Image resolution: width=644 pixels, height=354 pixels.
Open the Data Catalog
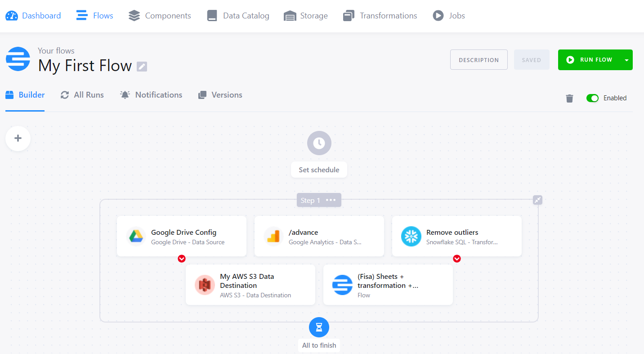click(x=238, y=16)
